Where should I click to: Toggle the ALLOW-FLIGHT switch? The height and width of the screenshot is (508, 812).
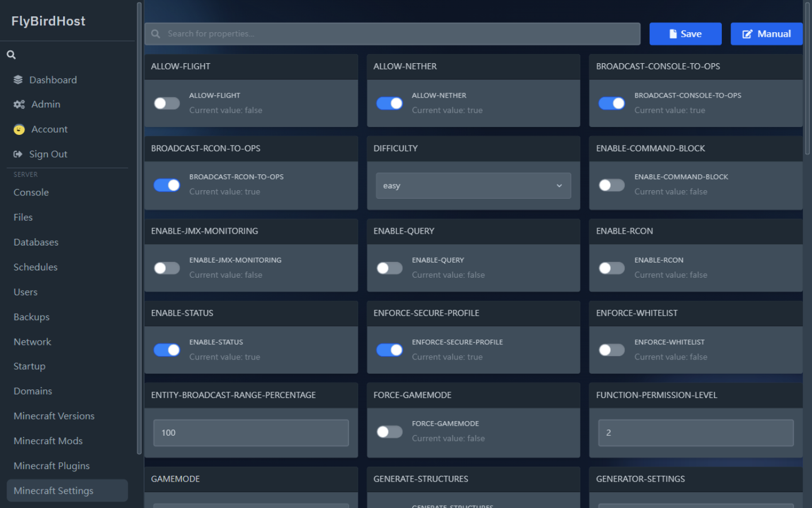(167, 103)
